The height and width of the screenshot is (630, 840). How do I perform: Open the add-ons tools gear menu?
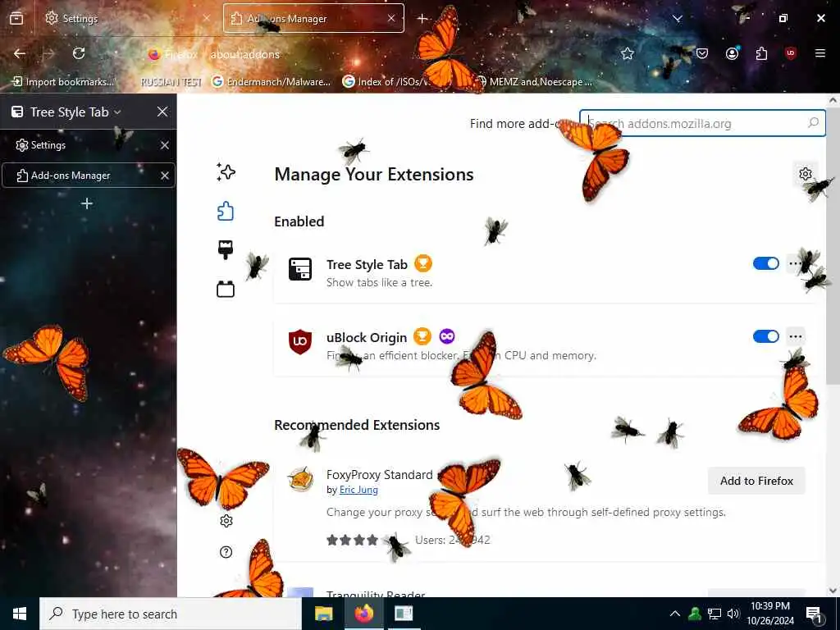click(806, 174)
